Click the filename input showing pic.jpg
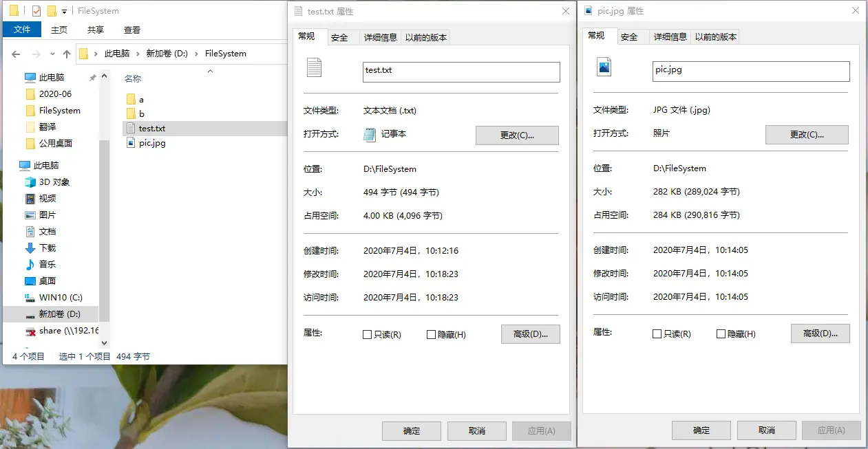The width and height of the screenshot is (868, 449). tap(750, 72)
